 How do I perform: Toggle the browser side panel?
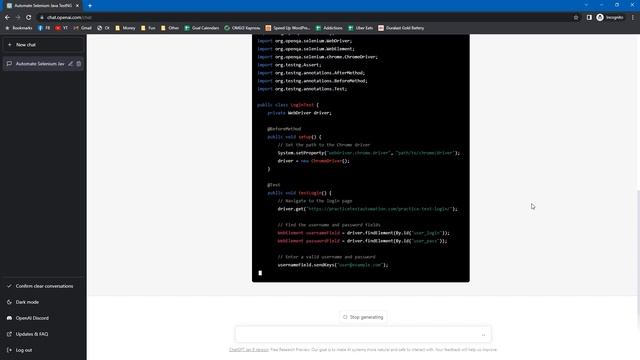click(589, 18)
